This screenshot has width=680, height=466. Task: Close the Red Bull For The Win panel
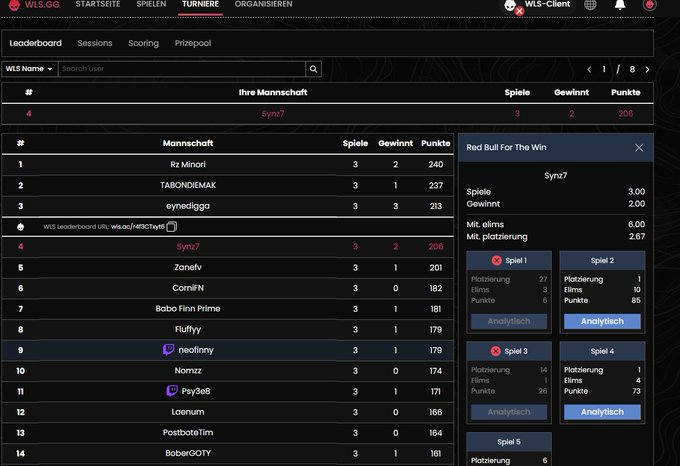(x=639, y=148)
